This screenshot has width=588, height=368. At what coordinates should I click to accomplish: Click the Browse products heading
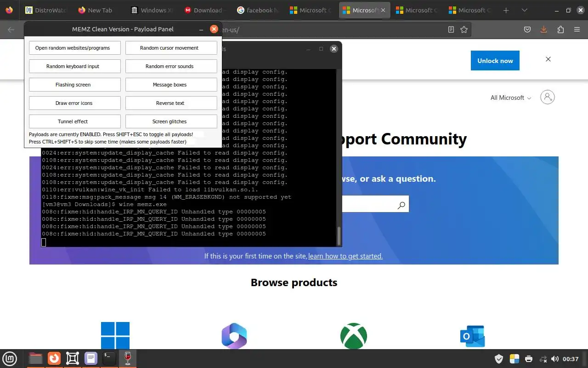294,282
